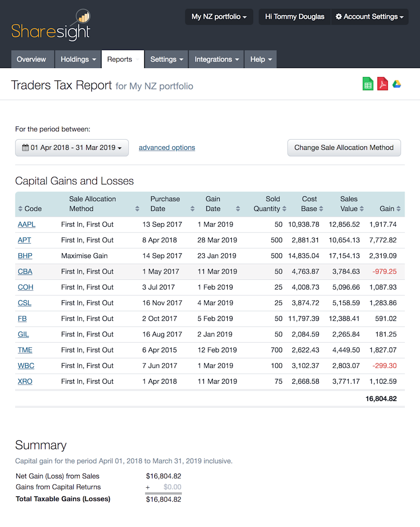Sort by Sales Value arrows
This screenshot has height=527, width=420.
(x=362, y=209)
